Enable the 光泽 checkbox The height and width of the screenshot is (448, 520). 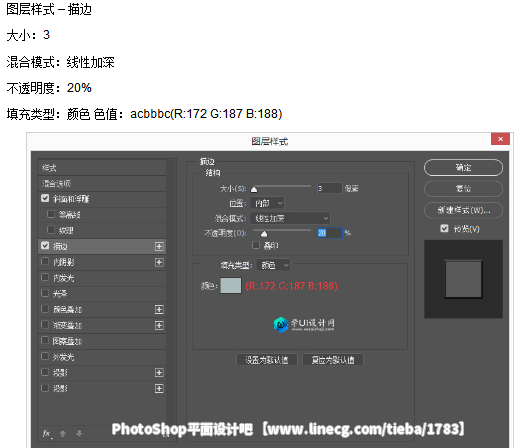tap(45, 293)
